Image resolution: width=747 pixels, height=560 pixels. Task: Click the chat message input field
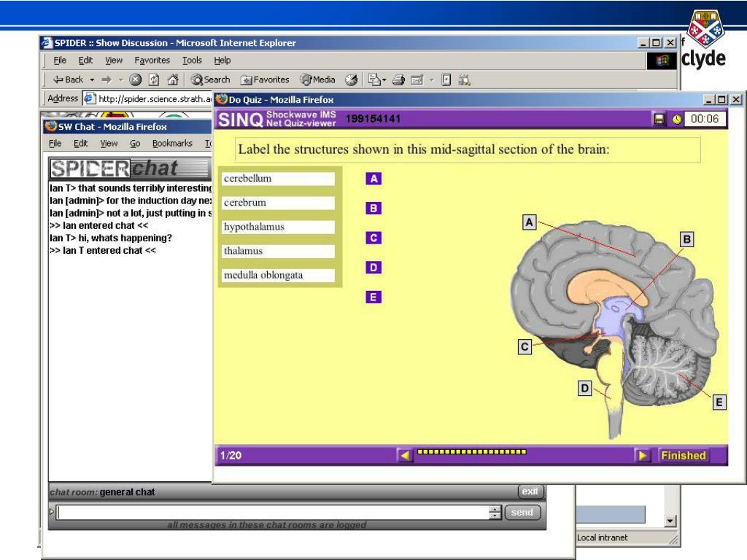coord(273,513)
